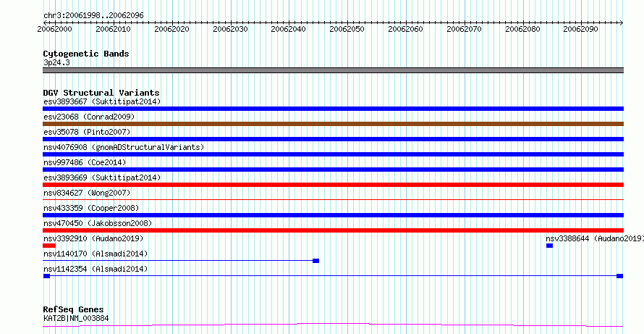Click the esv3893669 (Suktitipat2014) label
This screenshot has width=644, height=334.
[x=102, y=178]
